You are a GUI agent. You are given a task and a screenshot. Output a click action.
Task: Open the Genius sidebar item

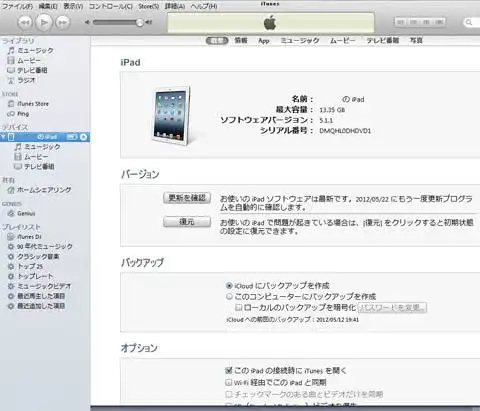click(x=21, y=213)
